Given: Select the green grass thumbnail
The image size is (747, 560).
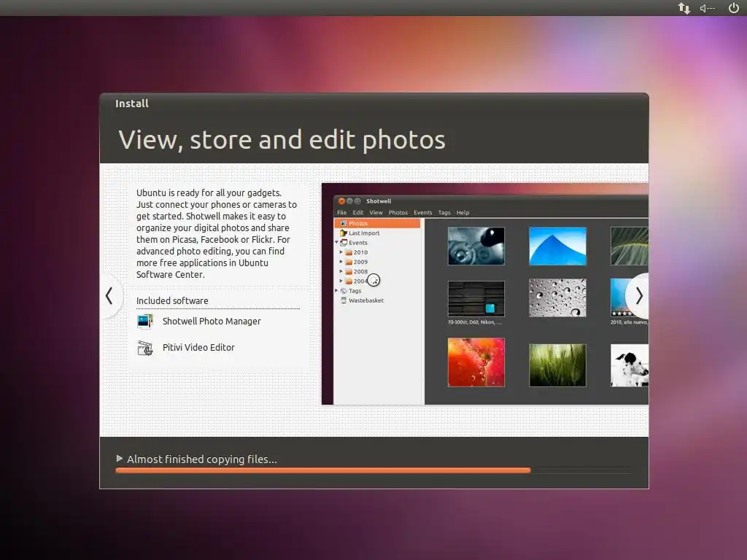Looking at the screenshot, I should (557, 365).
